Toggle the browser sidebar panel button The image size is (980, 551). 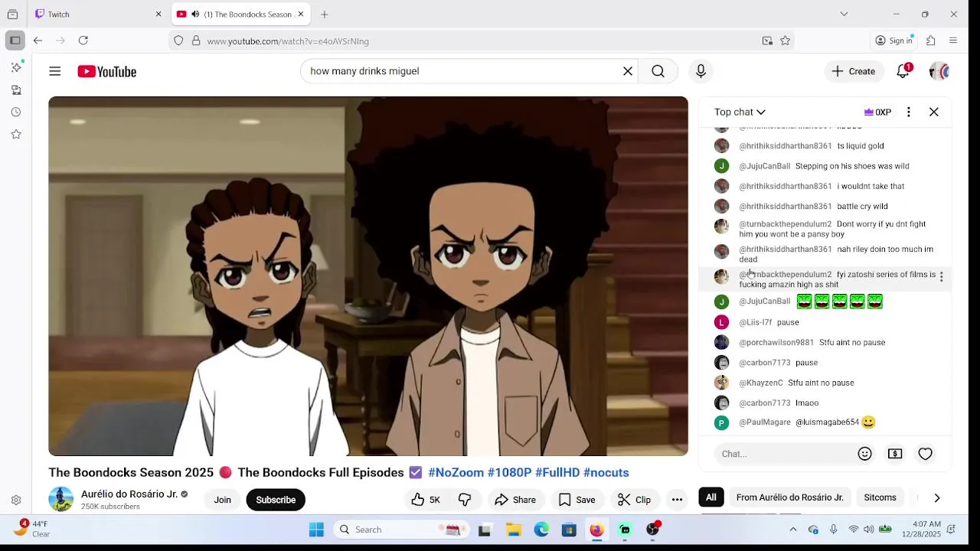coord(15,41)
